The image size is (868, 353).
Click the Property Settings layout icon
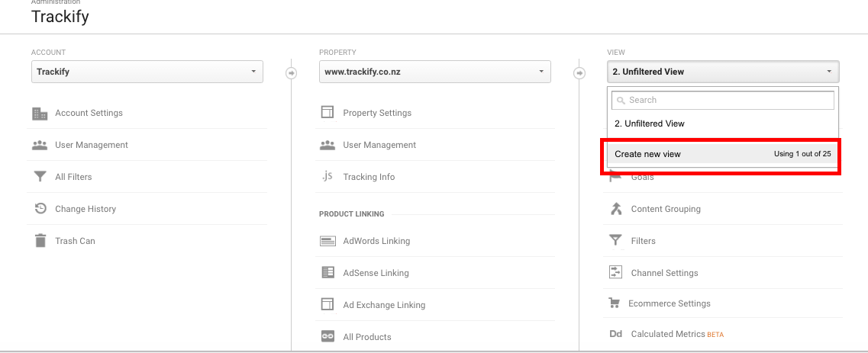(328, 112)
